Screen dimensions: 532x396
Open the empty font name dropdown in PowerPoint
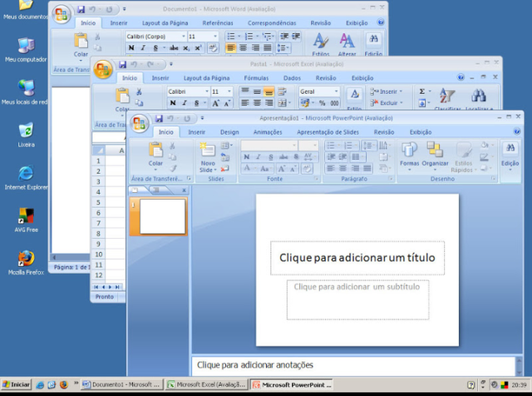(x=294, y=146)
